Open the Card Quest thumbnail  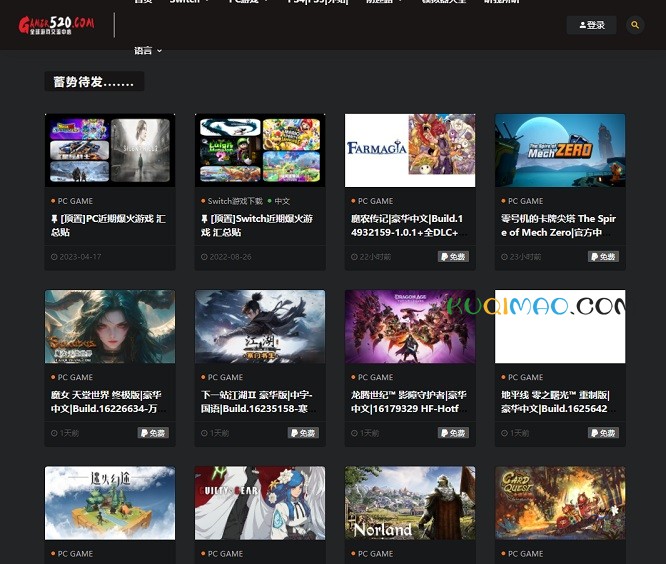(560, 503)
